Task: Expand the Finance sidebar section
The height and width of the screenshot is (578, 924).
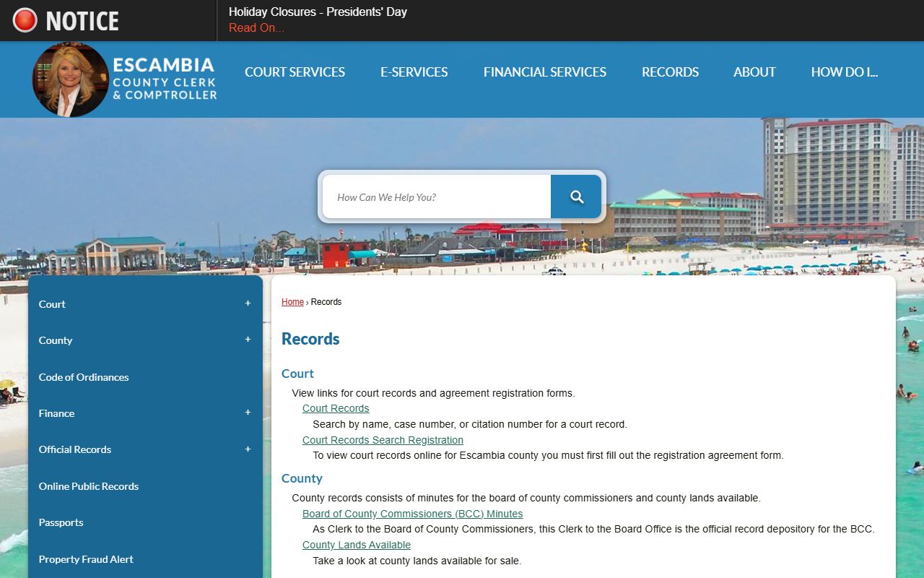Action: (x=248, y=413)
